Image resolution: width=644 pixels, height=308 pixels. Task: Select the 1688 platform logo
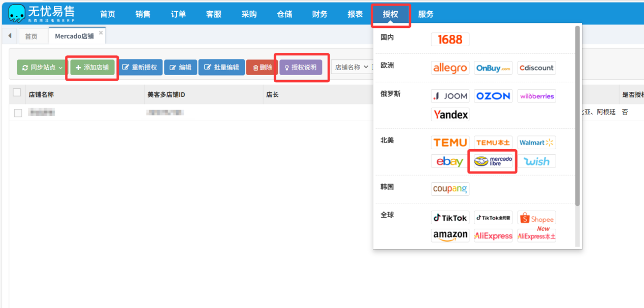450,40
